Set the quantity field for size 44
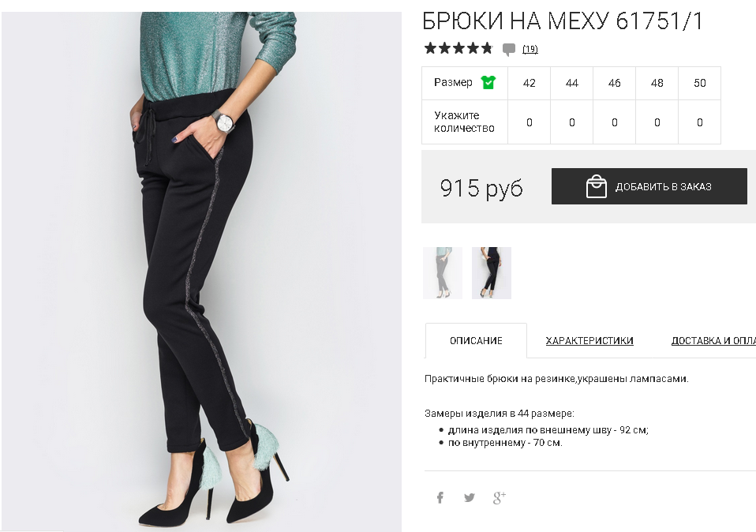756x532 pixels. (572, 122)
